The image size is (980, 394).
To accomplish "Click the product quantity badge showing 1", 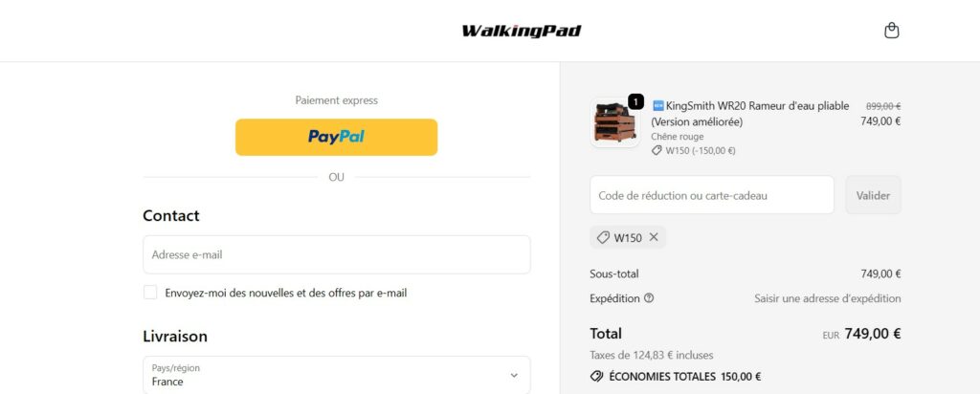I will (635, 101).
